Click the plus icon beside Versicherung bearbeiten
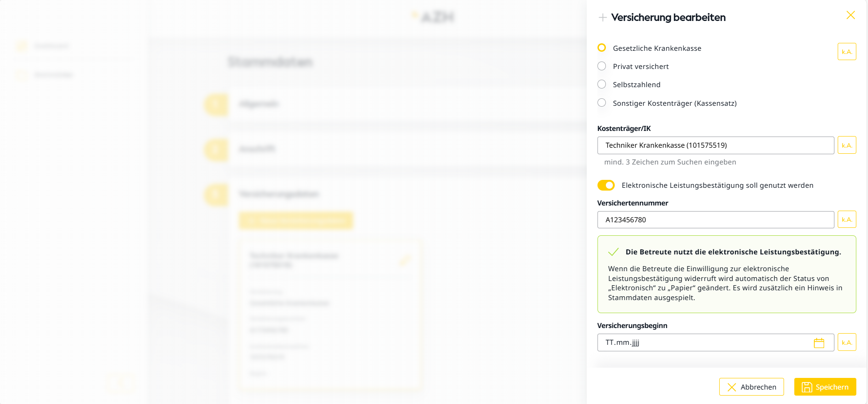Image resolution: width=868 pixels, height=404 pixels. pyautogui.click(x=603, y=18)
